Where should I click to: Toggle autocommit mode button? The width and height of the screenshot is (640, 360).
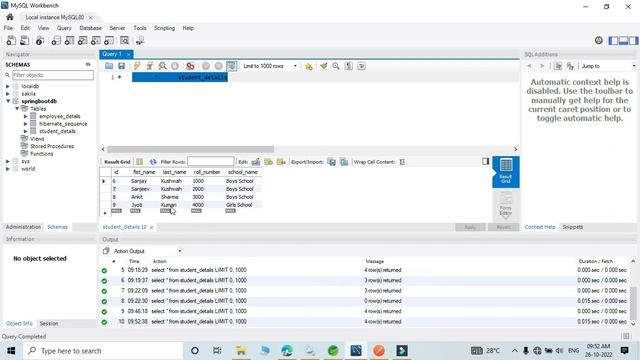pos(231,66)
